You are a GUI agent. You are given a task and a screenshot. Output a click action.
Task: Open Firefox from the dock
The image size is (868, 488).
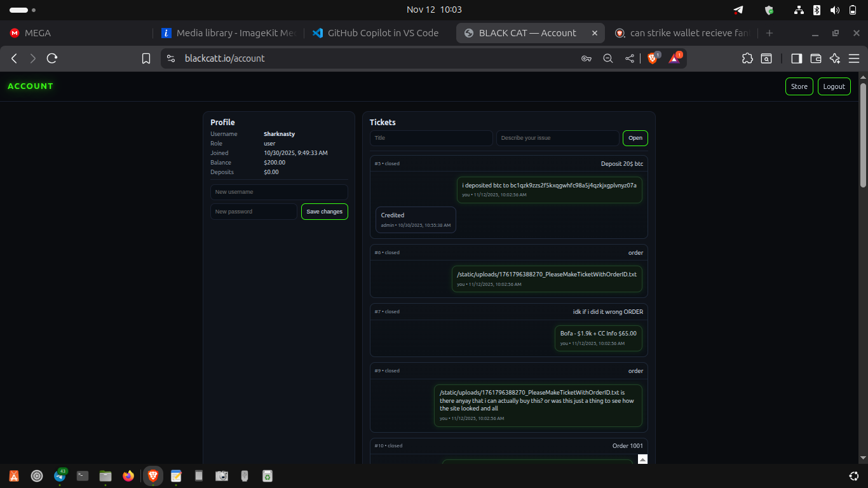(x=128, y=475)
